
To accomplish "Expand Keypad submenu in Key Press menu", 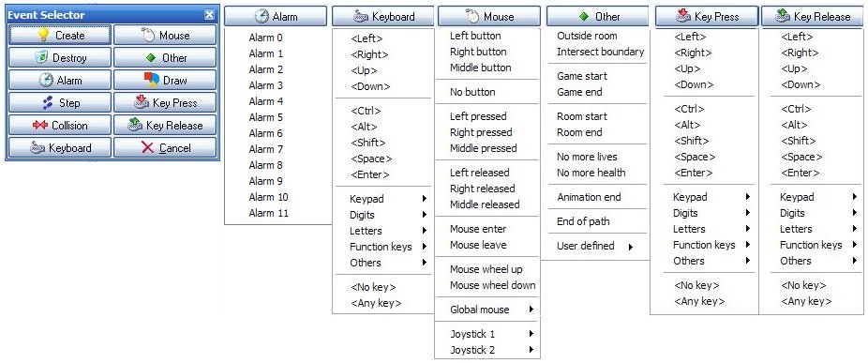I will (x=704, y=197).
